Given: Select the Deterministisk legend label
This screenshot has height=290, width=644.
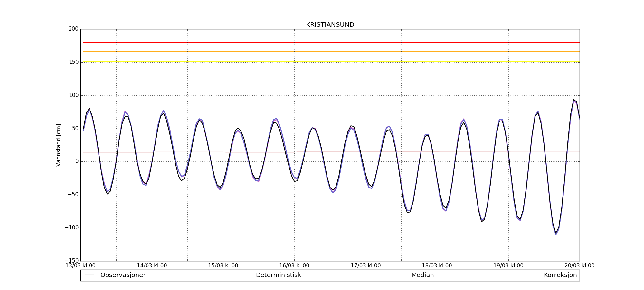Looking at the screenshot, I should click(278, 275).
